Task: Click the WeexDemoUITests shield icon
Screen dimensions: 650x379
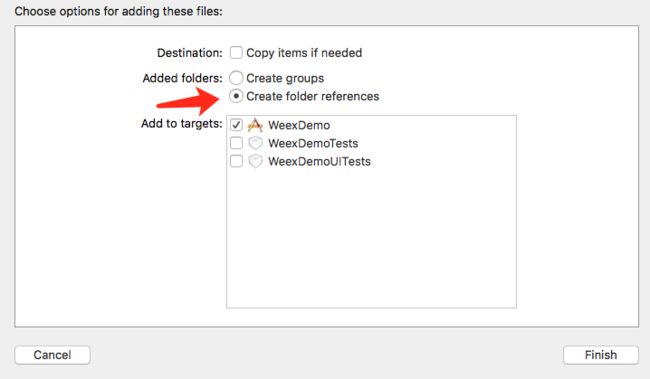Action: pos(255,161)
